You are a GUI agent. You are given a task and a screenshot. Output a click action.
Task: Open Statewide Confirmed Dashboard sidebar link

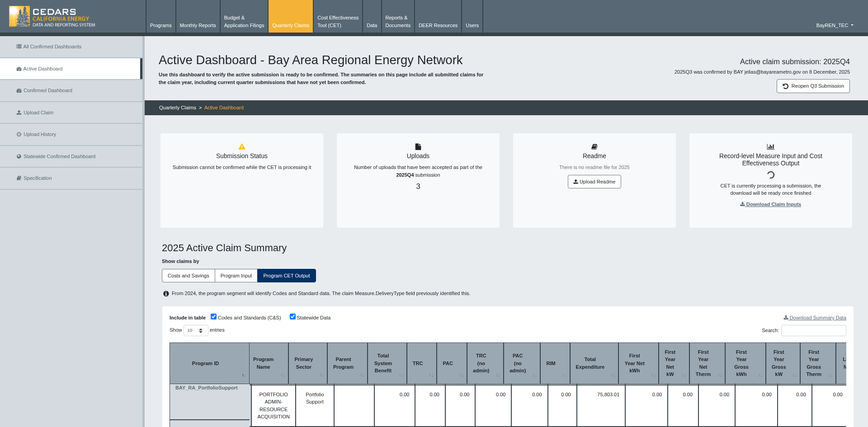pyautogui.click(x=71, y=156)
